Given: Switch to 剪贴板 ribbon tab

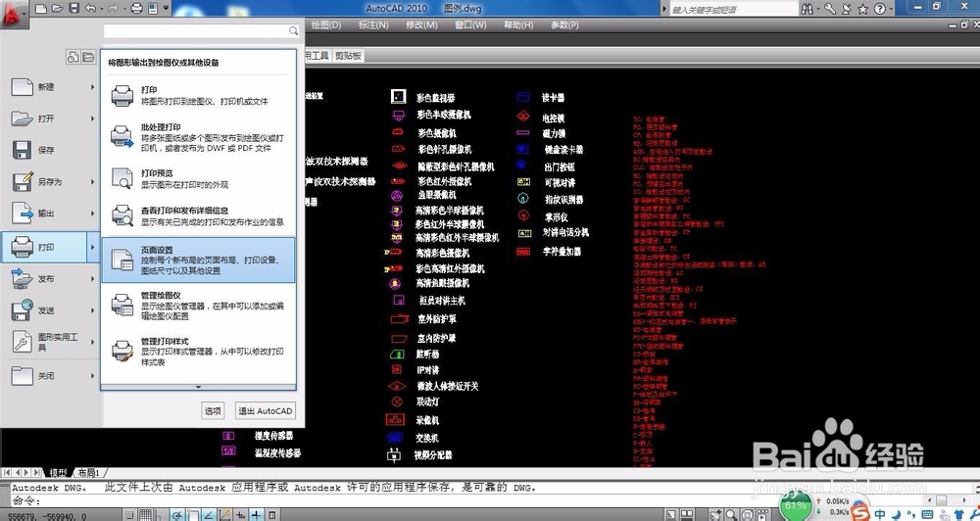Looking at the screenshot, I should 348,56.
